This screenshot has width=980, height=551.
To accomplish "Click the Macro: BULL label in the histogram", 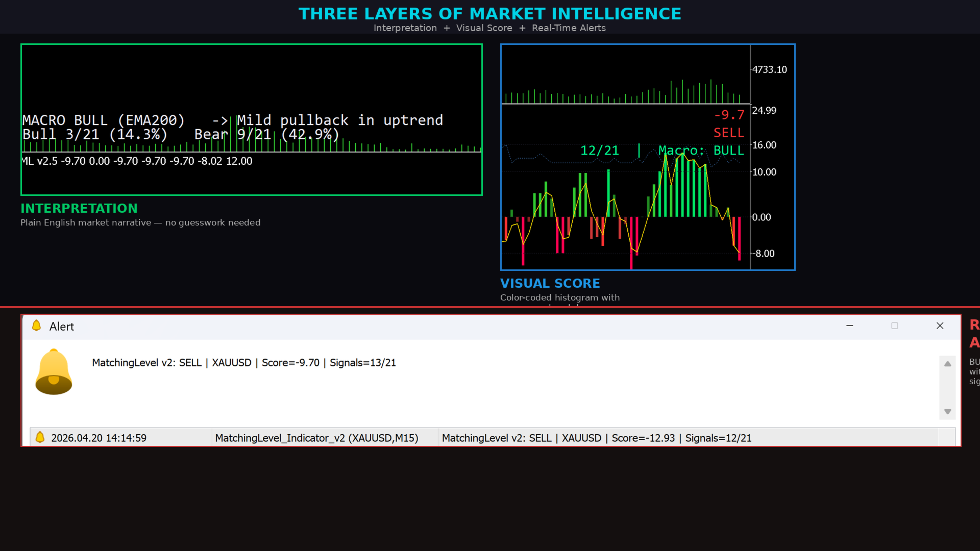I will pos(701,151).
